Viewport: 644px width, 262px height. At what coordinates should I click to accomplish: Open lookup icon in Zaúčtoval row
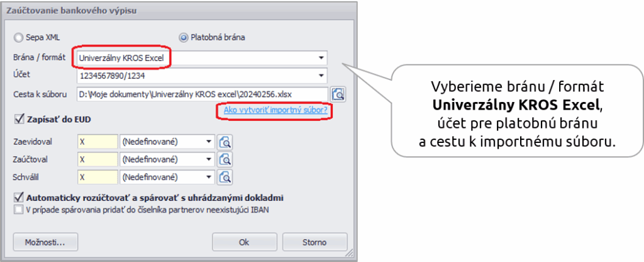(225, 159)
